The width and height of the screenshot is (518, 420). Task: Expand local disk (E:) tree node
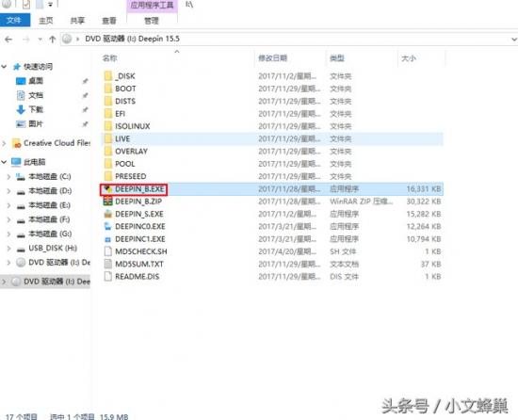pos(8,205)
